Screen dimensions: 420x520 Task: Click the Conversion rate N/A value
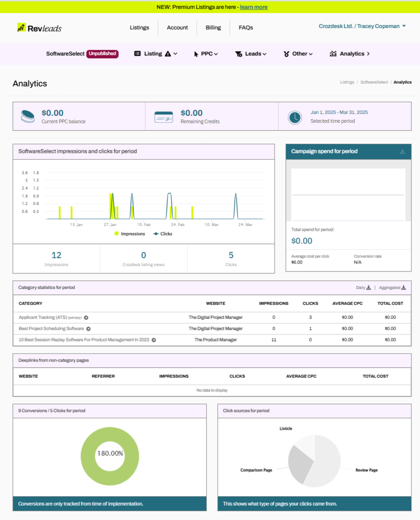tap(358, 262)
